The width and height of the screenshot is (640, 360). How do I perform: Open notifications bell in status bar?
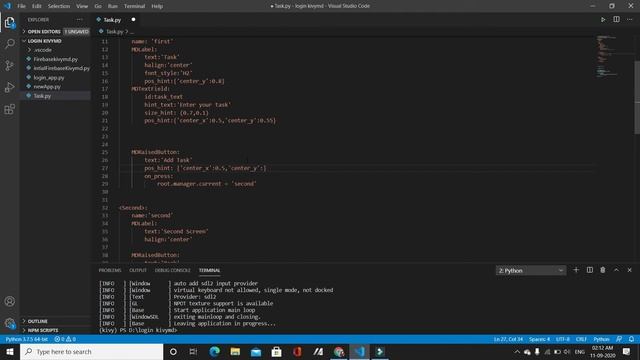point(631,339)
